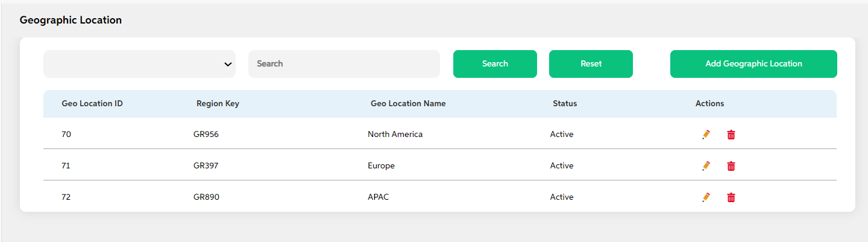
Task: Delete the APAC row with trash icon
Action: [x=731, y=197]
